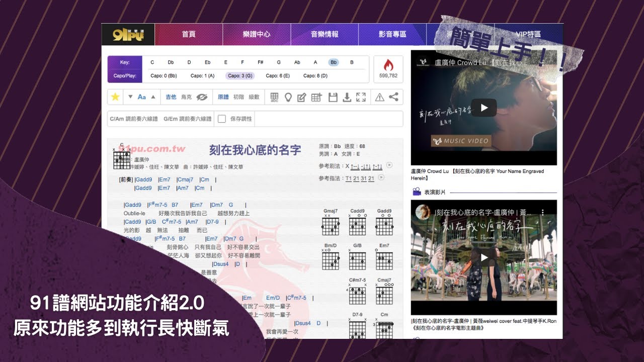Report an error via warning triangle icon
This screenshot has width=644, height=362.
tap(379, 97)
